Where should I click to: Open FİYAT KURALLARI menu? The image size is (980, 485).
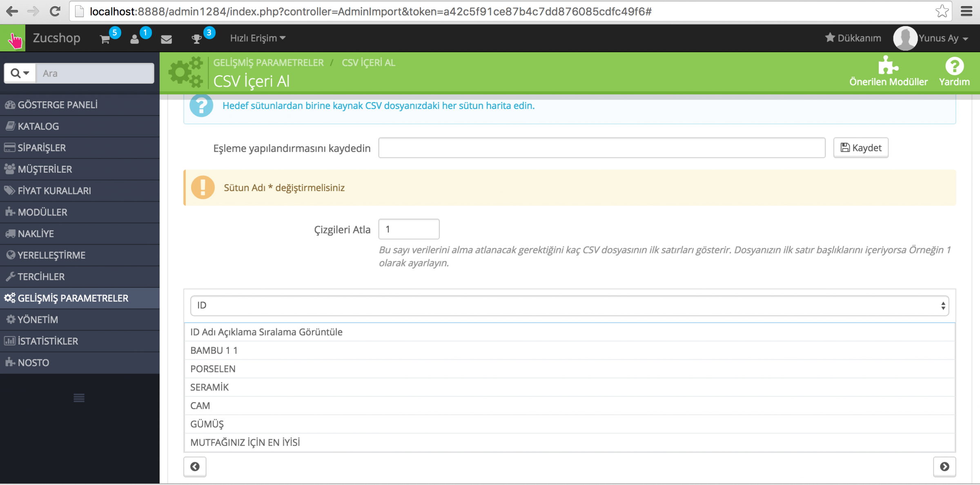tap(80, 191)
